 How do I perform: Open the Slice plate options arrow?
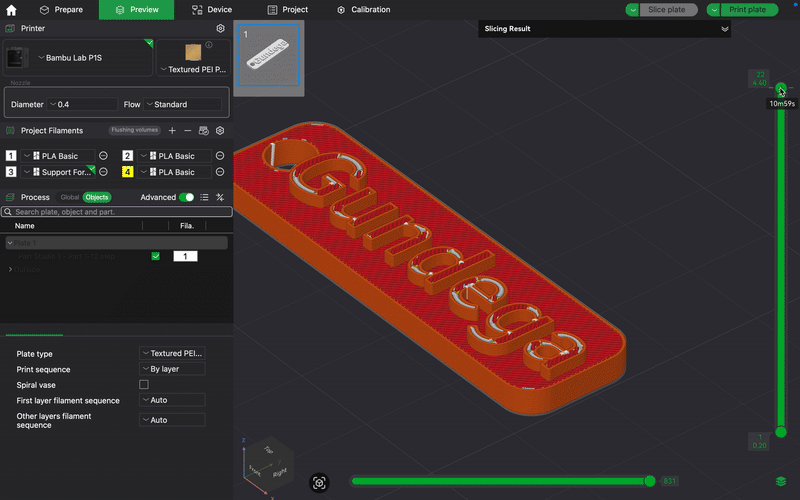(633, 10)
